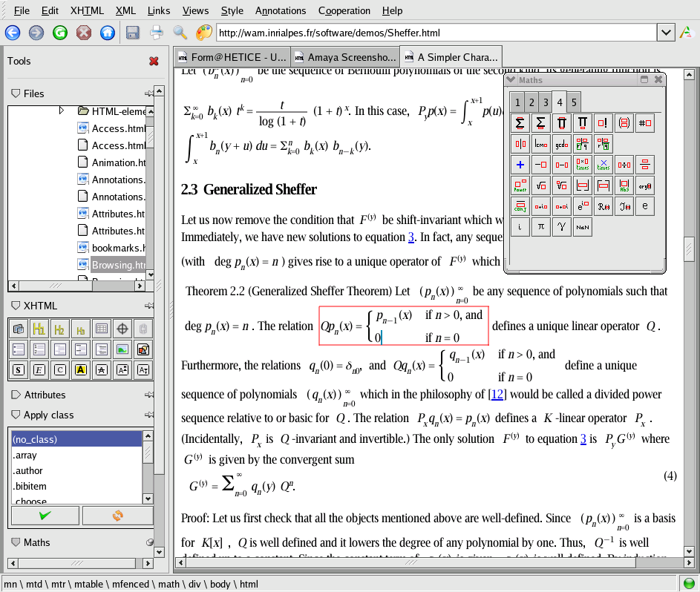This screenshot has height=592, width=700.
Task: Select tab 2 in the Maths palette
Action: click(x=531, y=102)
